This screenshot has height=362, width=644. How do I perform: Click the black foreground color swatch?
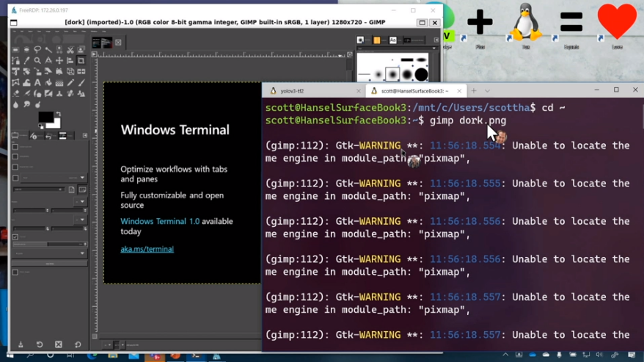click(x=45, y=117)
